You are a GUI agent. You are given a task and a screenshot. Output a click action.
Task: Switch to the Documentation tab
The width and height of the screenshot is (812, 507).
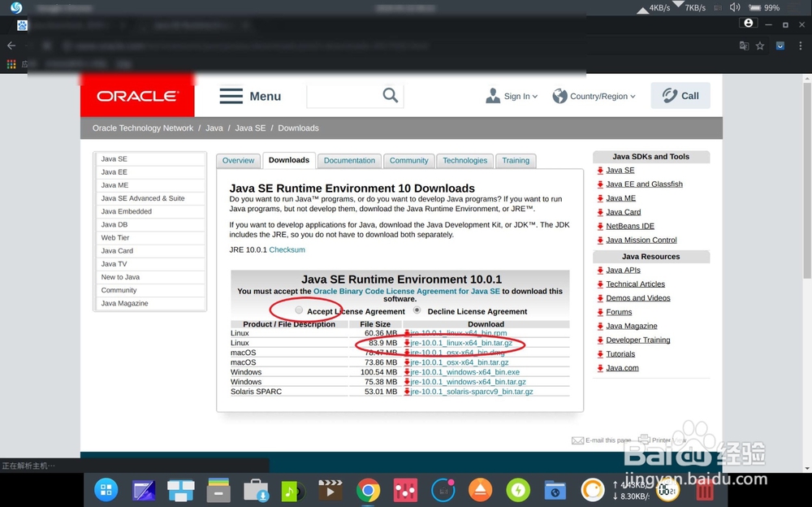point(349,161)
